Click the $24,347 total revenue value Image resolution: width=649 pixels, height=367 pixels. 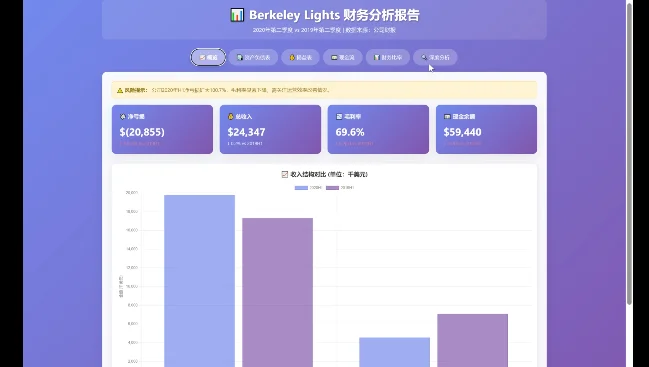(x=247, y=132)
